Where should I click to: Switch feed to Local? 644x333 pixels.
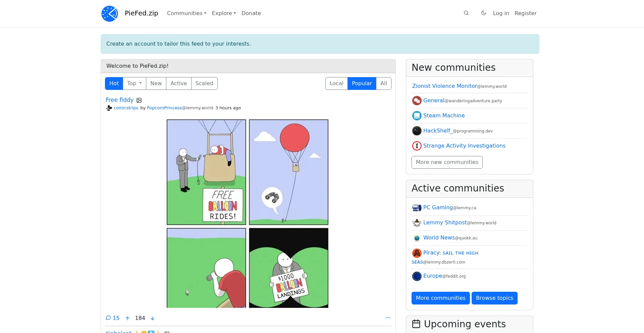click(336, 84)
